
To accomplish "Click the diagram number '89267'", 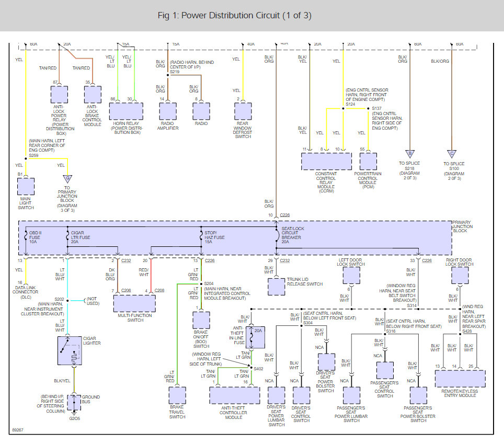I will 18,430.
